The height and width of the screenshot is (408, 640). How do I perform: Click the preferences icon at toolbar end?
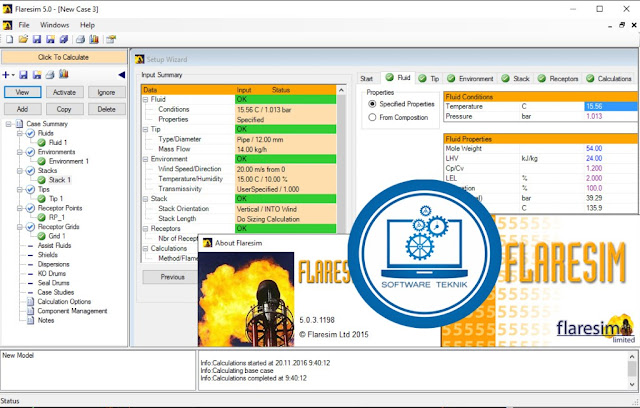[x=111, y=39]
